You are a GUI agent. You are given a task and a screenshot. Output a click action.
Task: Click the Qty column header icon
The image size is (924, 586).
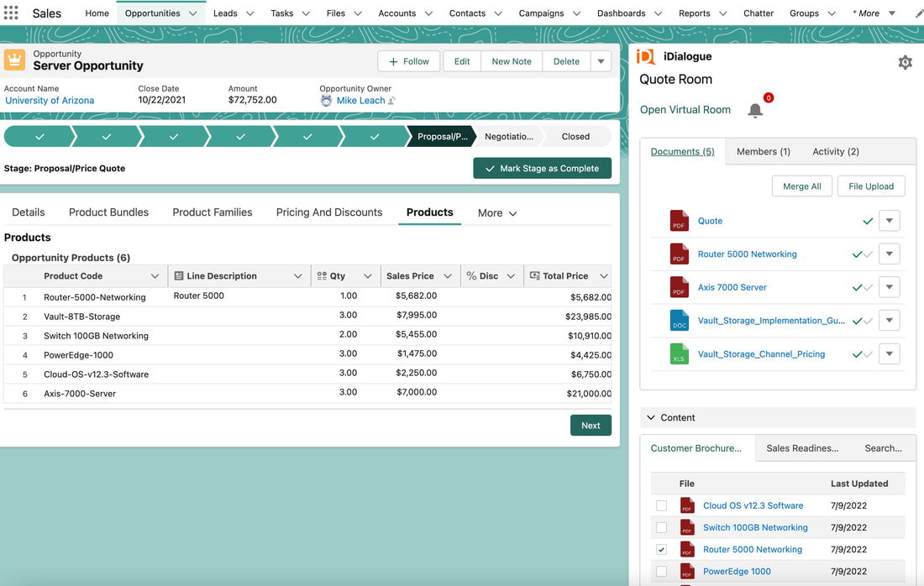click(322, 275)
